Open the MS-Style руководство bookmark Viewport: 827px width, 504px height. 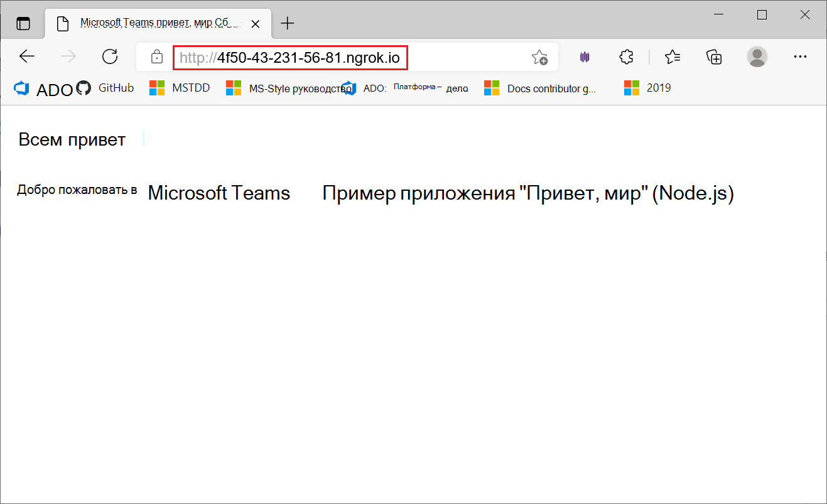288,88
